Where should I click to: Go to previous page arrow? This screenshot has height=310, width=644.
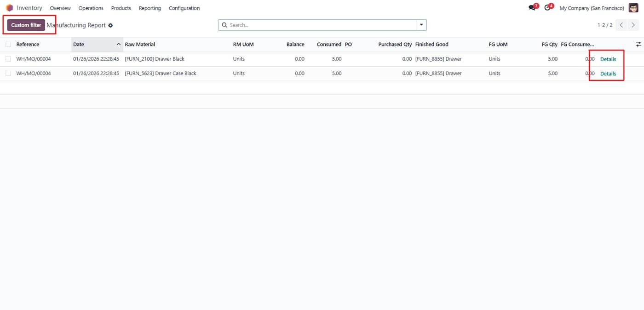[x=621, y=25]
